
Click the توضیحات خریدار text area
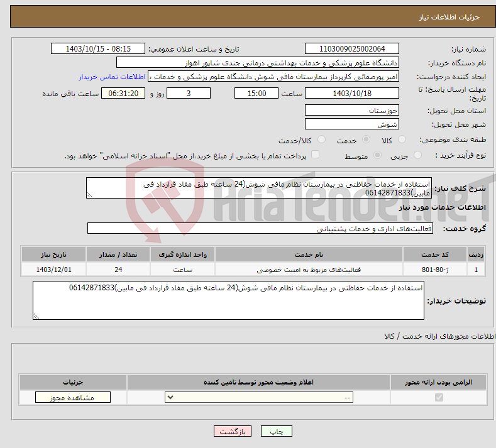pyautogui.click(x=228, y=300)
